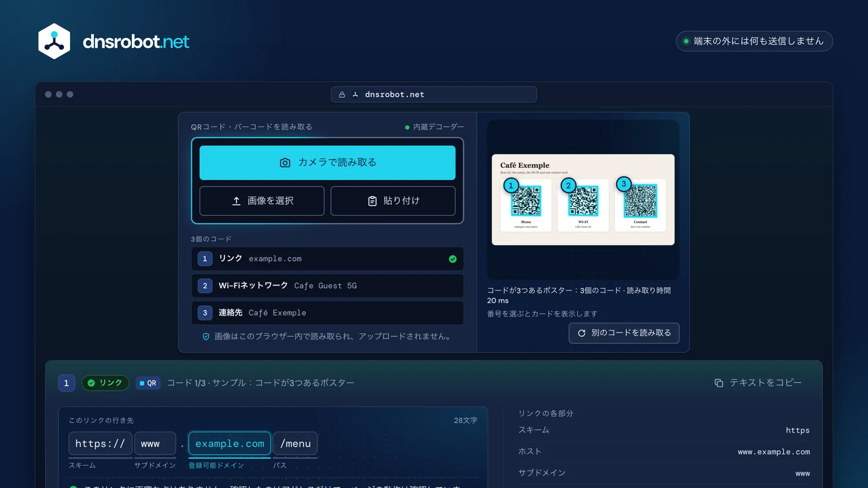The image size is (868, 488).
Task: Copy text with テキストをコピー button
Action: (758, 383)
